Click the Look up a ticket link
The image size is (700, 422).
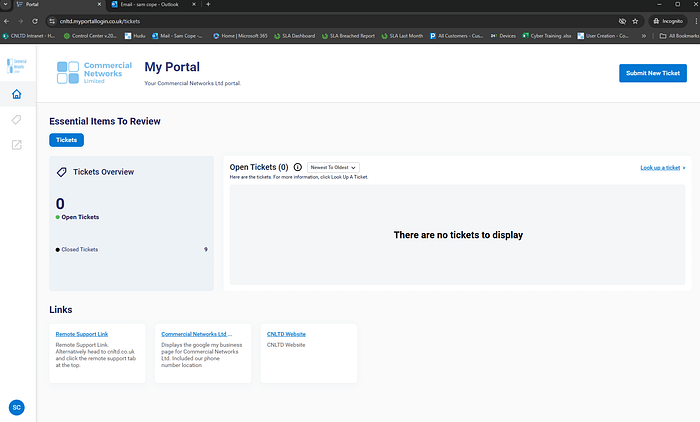point(662,168)
